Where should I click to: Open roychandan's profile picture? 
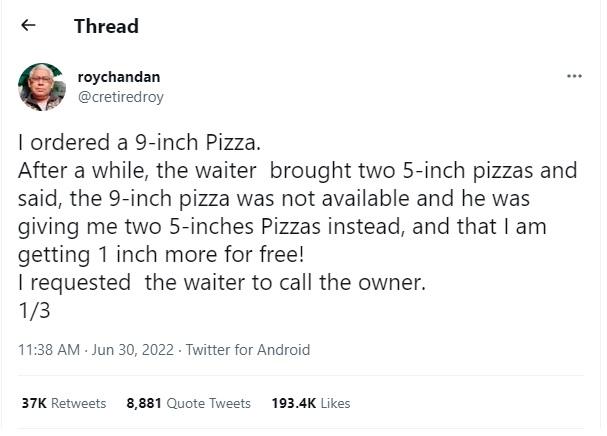tap(42, 87)
